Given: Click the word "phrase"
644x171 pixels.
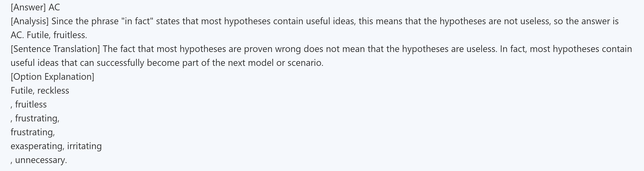Looking at the screenshot, I should (105, 21).
